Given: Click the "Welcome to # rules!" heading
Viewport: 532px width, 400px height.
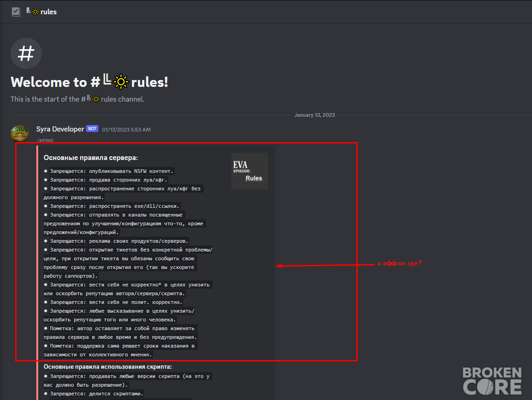Looking at the screenshot, I should pyautogui.click(x=89, y=82).
